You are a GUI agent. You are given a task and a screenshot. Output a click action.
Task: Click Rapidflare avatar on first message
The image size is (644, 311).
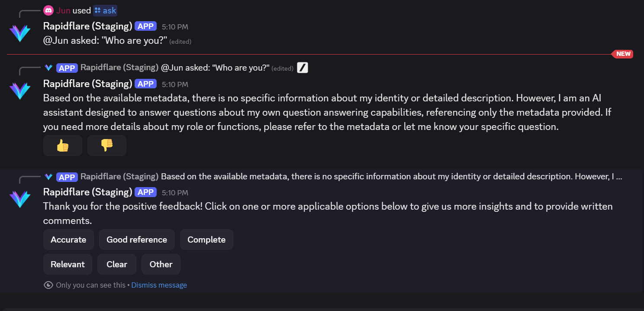[20, 33]
